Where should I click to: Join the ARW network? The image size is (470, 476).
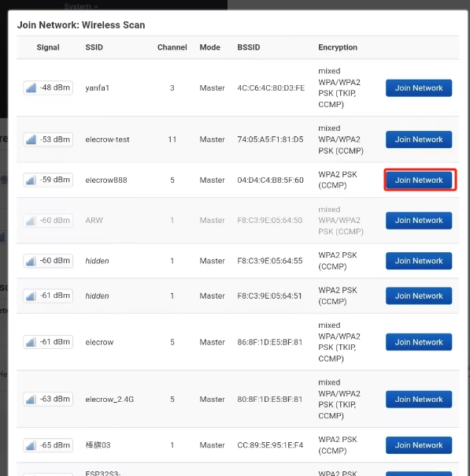click(419, 221)
